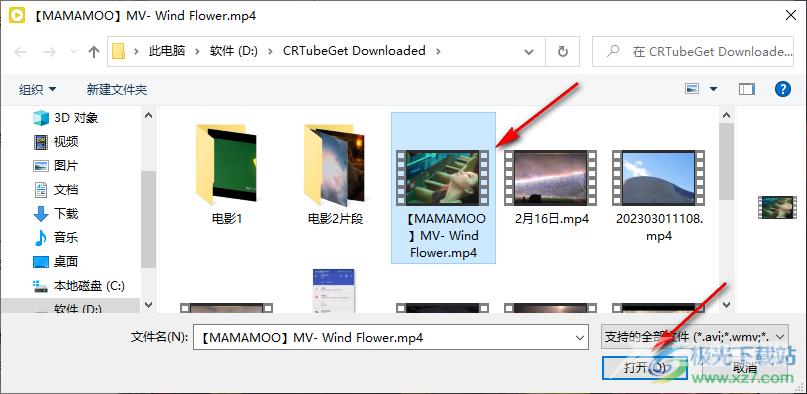The image size is (807, 394).
Task: Click the preview pane video thumbnail
Action: tap(777, 207)
